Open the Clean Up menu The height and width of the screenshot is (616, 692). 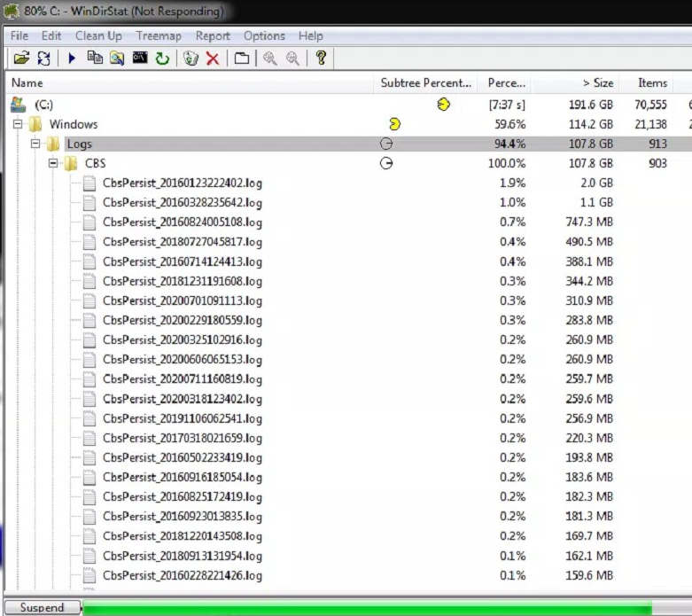click(98, 35)
